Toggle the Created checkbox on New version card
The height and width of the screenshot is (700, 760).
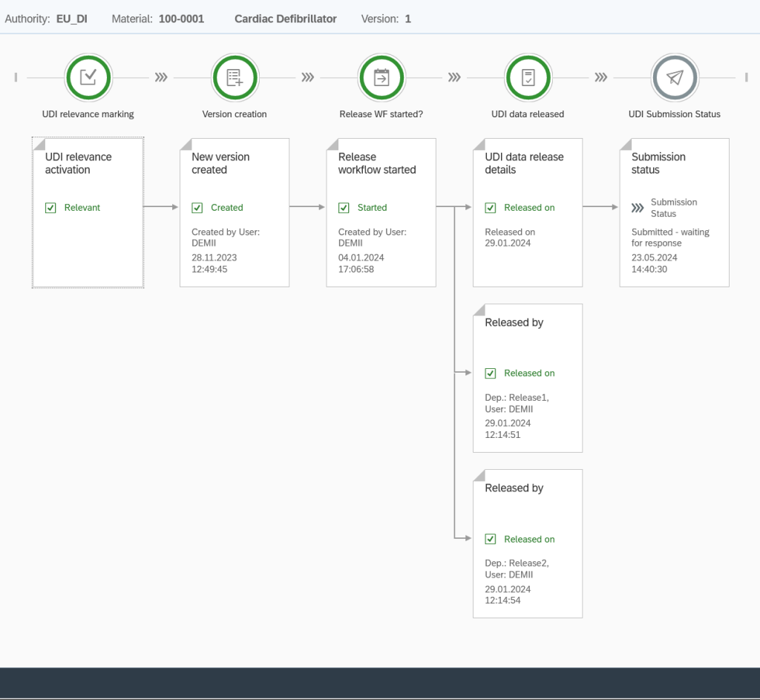[x=197, y=208]
